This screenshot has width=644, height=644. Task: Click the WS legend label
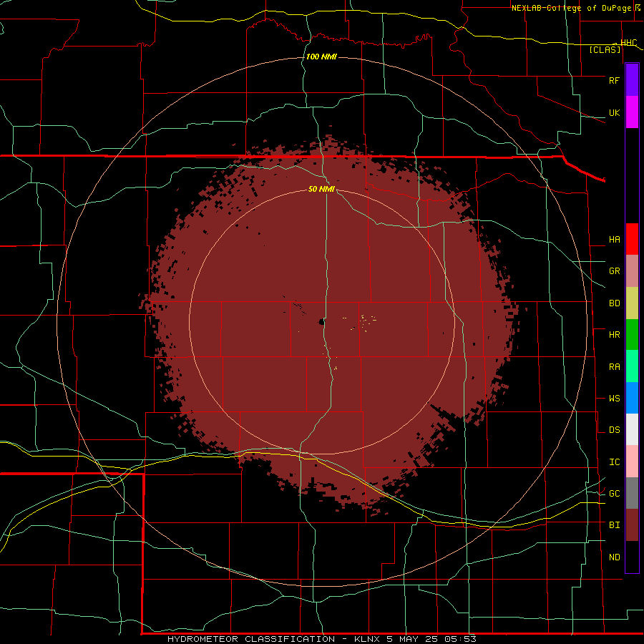614,399
